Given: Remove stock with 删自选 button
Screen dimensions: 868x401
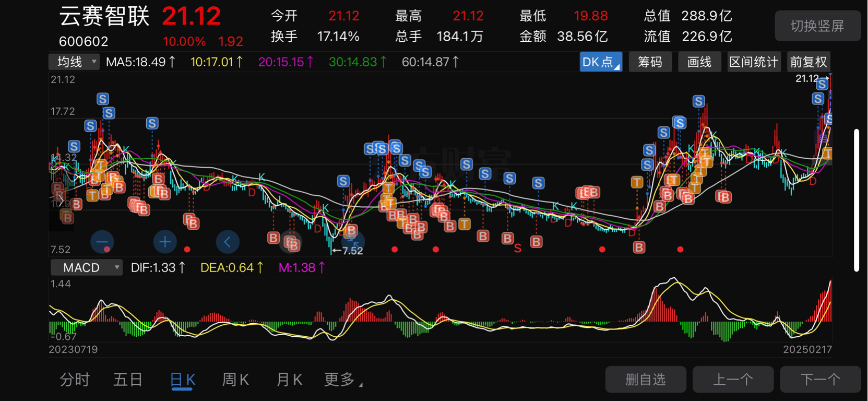Looking at the screenshot, I should coord(646,379).
